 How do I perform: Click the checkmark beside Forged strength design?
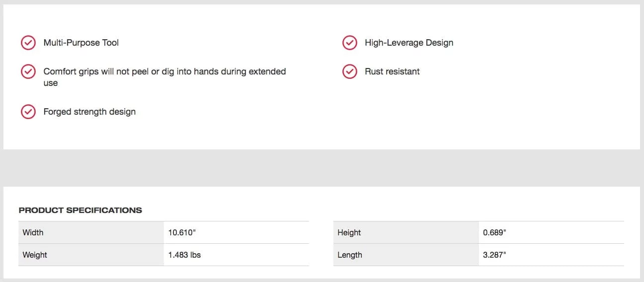coord(28,112)
